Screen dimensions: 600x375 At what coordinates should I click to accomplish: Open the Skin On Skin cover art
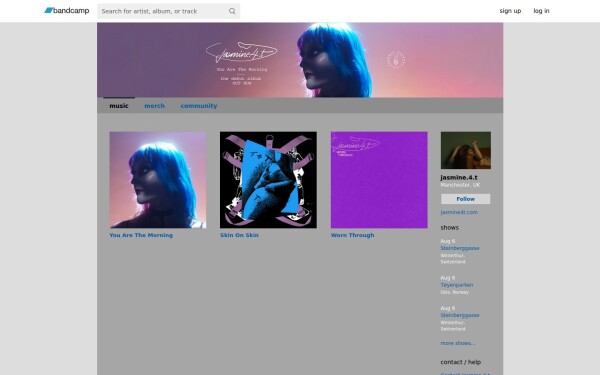268,180
